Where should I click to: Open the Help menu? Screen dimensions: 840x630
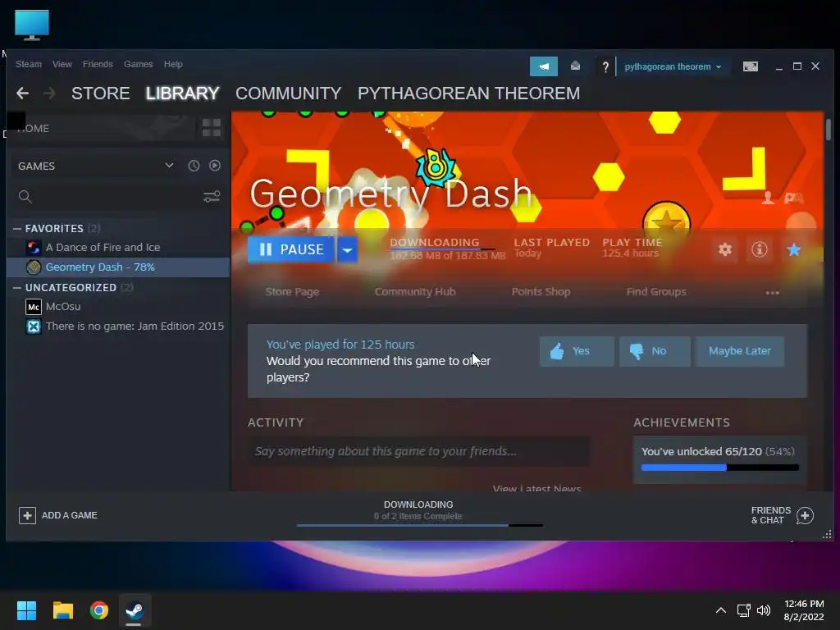pos(173,64)
